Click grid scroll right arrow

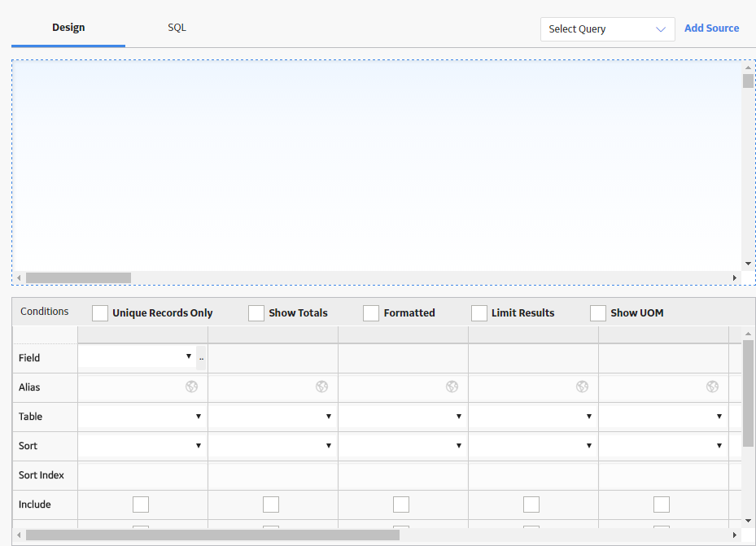(735, 535)
